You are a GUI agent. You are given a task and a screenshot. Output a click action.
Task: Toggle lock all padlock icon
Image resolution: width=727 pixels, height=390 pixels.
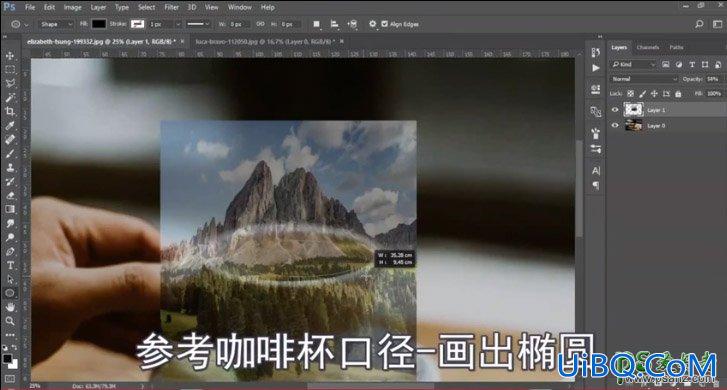(x=678, y=94)
